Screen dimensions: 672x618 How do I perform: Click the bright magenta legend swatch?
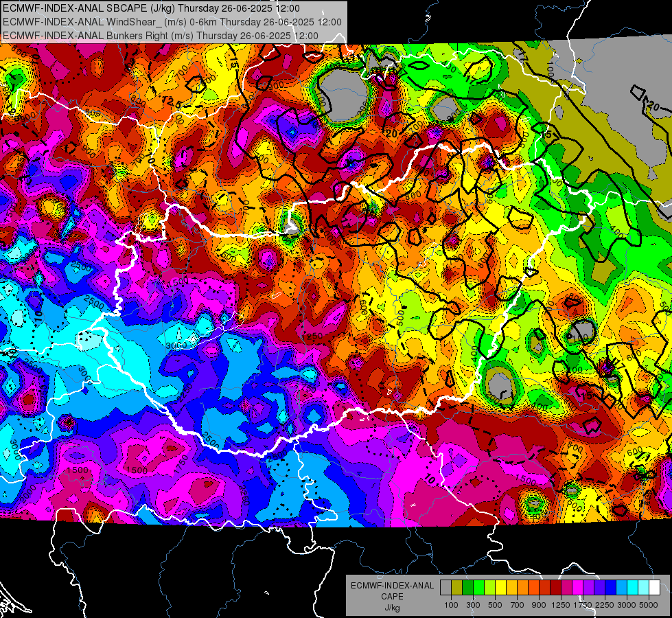[x=578, y=588]
